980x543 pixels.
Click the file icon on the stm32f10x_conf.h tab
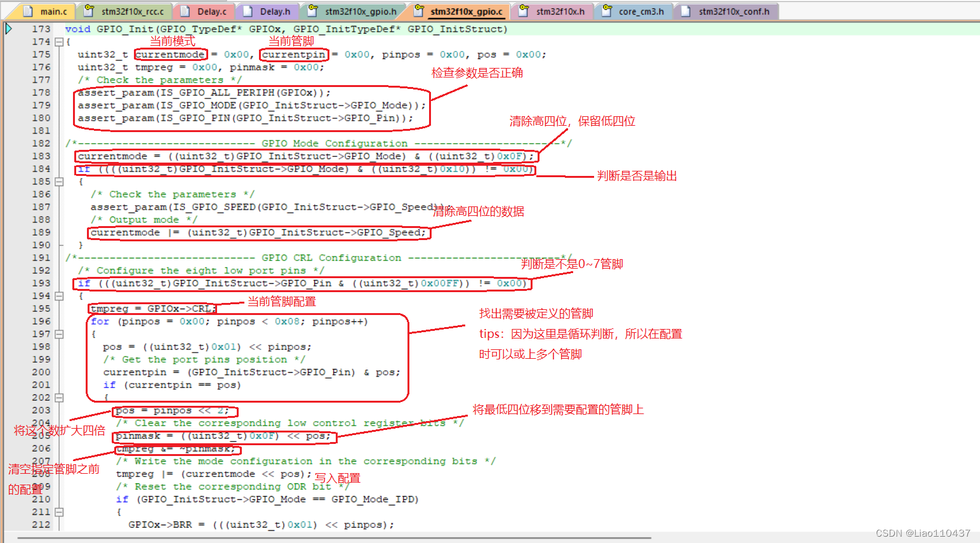[684, 11]
